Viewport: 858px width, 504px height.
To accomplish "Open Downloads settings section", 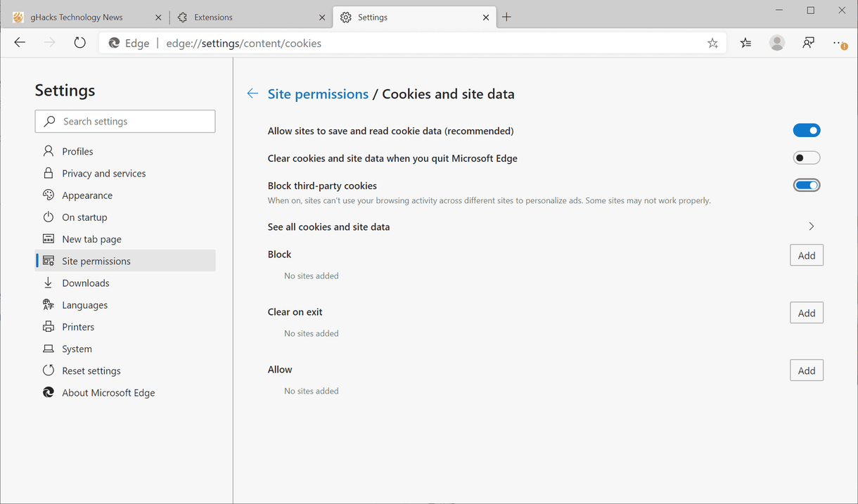I will tap(125, 283).
